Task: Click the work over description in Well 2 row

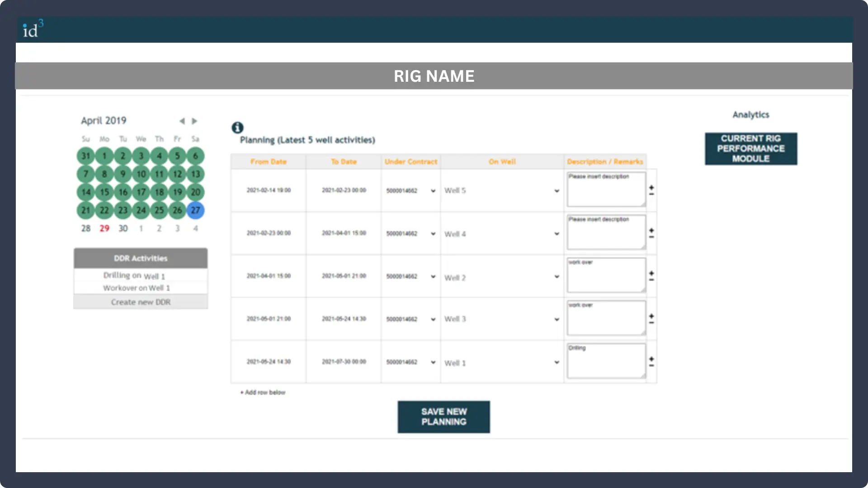Action: (606, 275)
